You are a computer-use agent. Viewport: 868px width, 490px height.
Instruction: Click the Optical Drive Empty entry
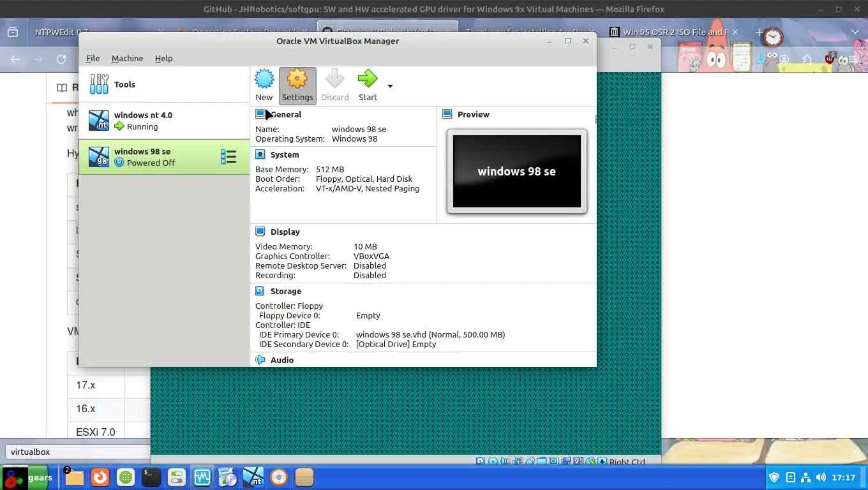coord(396,344)
